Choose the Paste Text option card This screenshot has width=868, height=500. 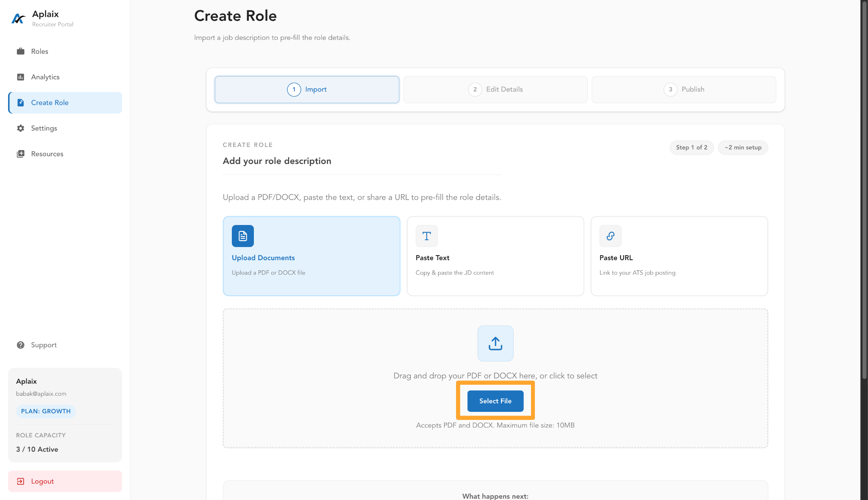pos(495,256)
